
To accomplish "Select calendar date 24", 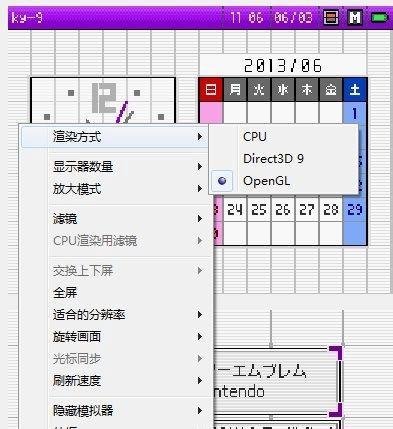I will point(235,210).
